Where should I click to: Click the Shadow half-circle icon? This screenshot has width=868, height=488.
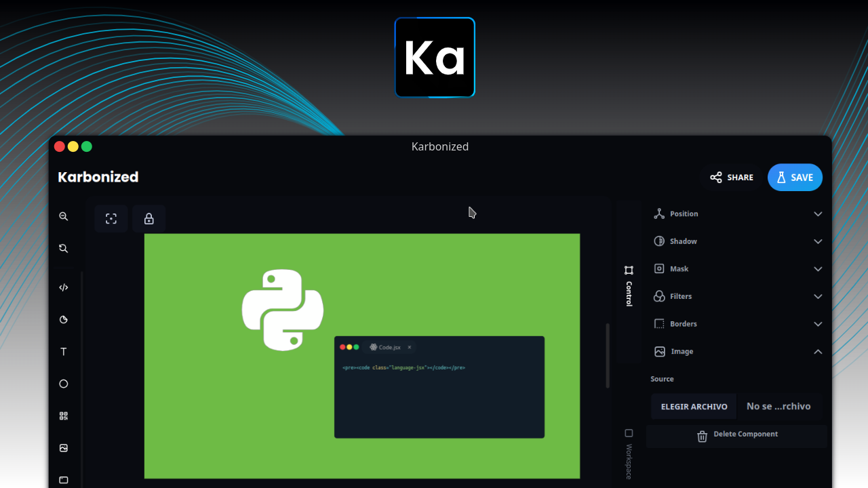[x=659, y=241]
